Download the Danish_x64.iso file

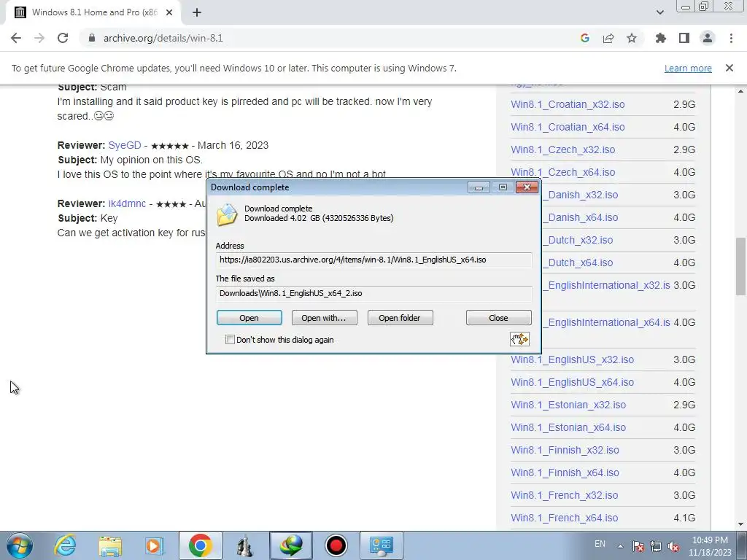tap(580, 217)
